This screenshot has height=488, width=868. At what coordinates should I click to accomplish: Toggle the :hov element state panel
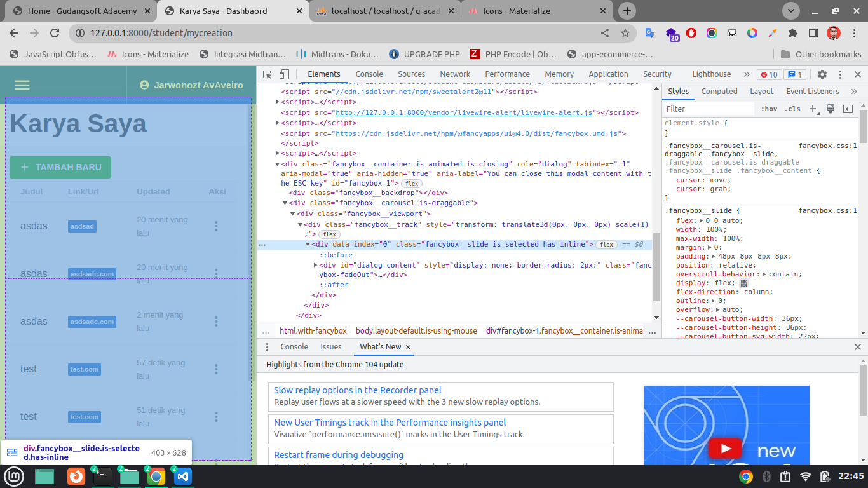(x=769, y=109)
